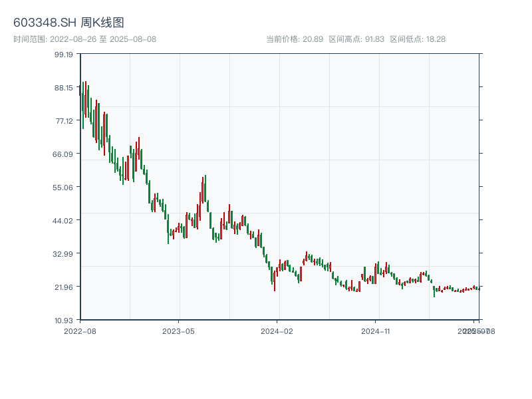The height and width of the screenshot is (399, 532).
Task: Select the 88.15 y-axis price label
Action: pyautogui.click(x=65, y=88)
